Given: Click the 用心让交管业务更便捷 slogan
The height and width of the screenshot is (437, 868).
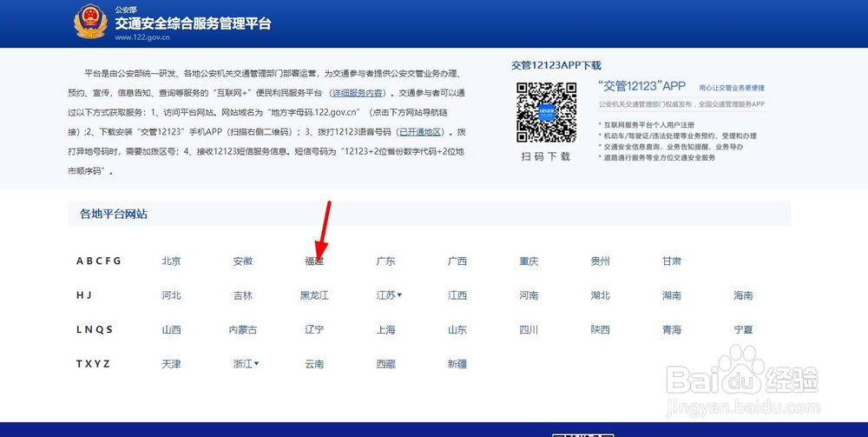Looking at the screenshot, I should click(731, 88).
